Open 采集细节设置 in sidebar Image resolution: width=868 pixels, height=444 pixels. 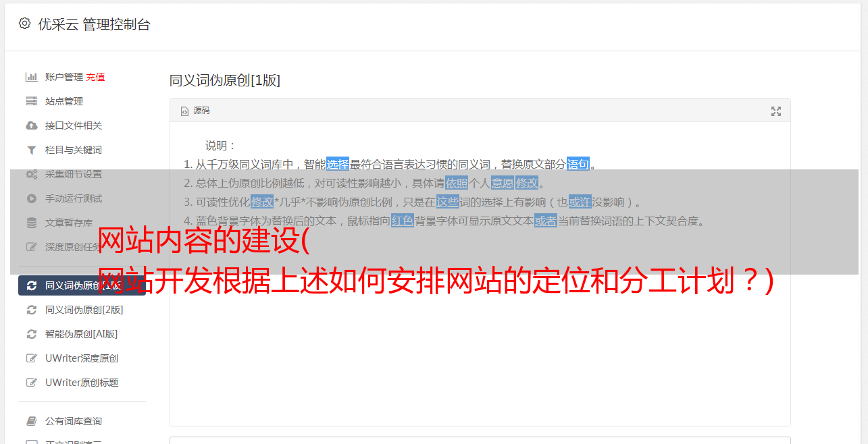[x=73, y=174]
